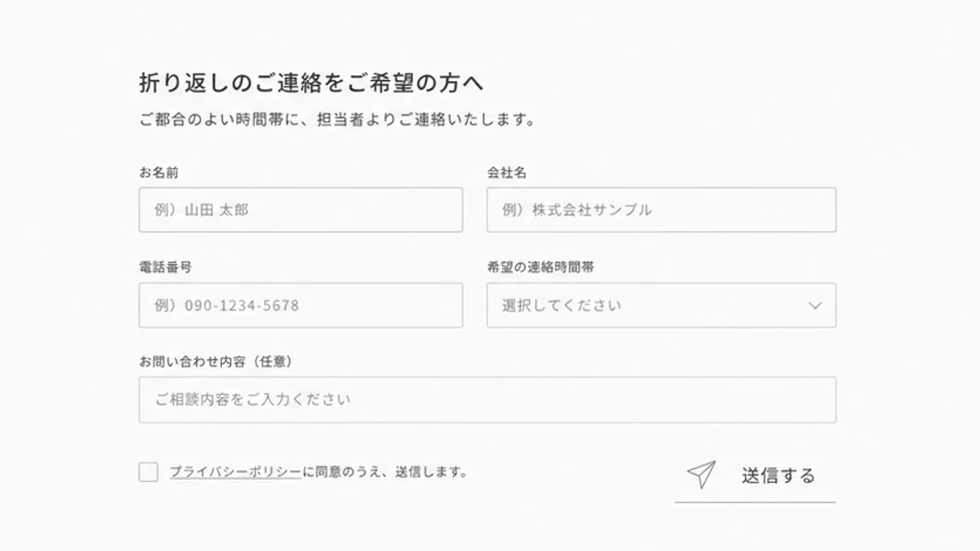Click the 選択してください placeholder text
The image size is (980, 551).
click(562, 305)
